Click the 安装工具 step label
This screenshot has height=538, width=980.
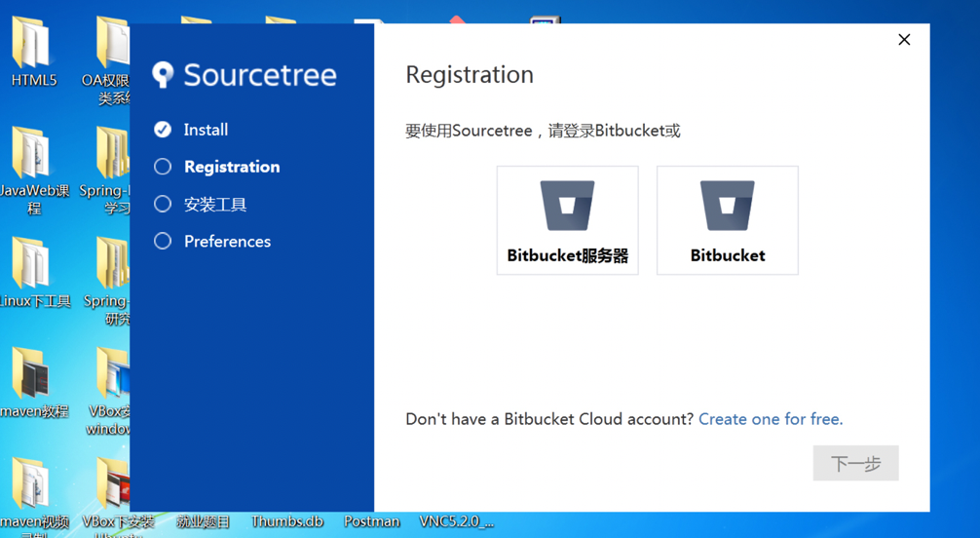215,204
